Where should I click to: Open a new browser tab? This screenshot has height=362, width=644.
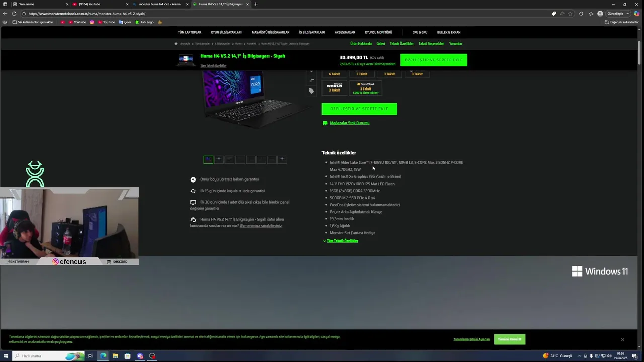click(x=255, y=4)
